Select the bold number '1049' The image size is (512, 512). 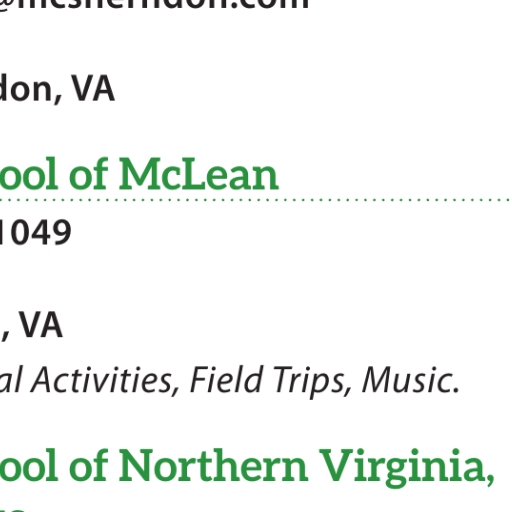[x=35, y=232]
